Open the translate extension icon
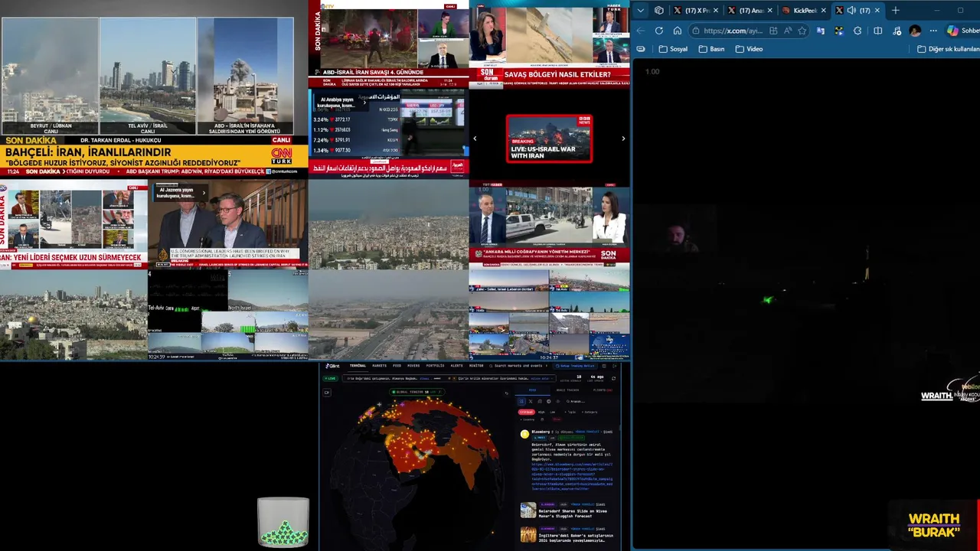Screen dimensions: 980x551 pyautogui.click(x=821, y=31)
